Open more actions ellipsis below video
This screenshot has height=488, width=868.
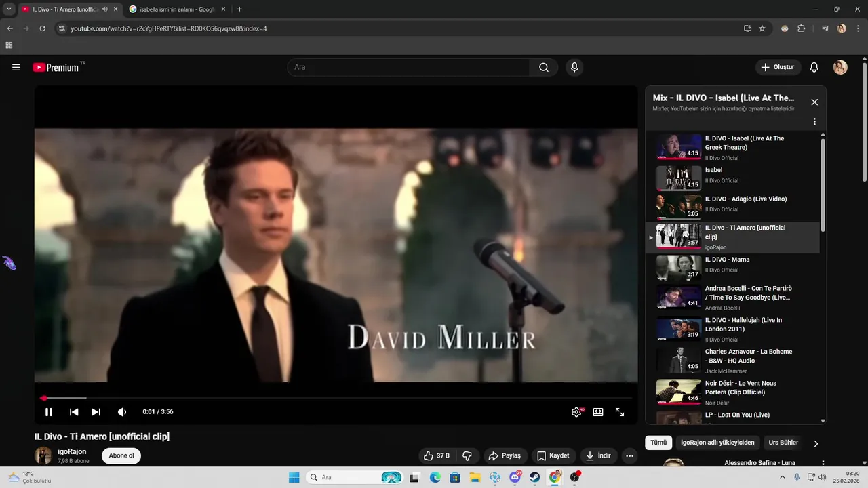pyautogui.click(x=630, y=455)
